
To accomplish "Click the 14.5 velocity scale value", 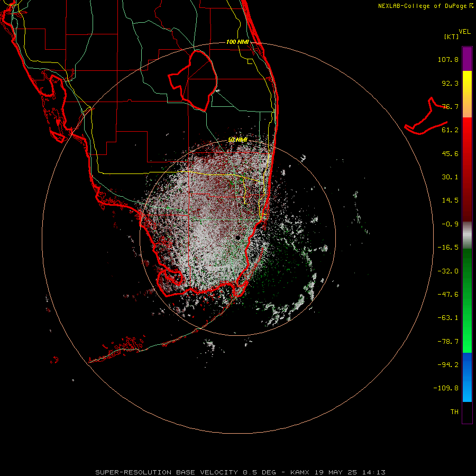I will point(450,200).
